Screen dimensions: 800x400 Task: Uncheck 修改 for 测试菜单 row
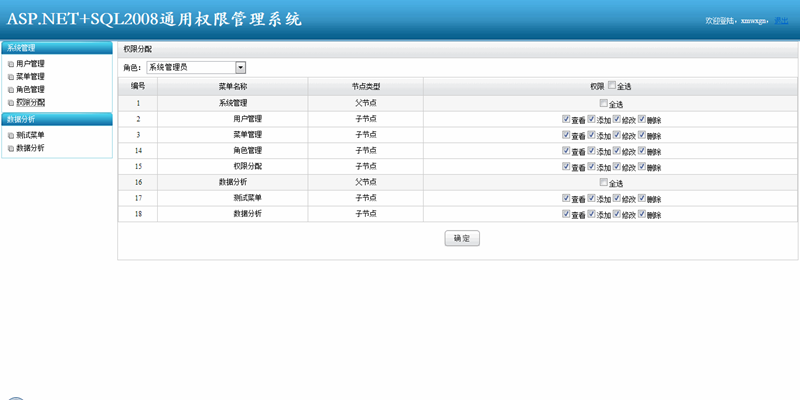coord(616,198)
